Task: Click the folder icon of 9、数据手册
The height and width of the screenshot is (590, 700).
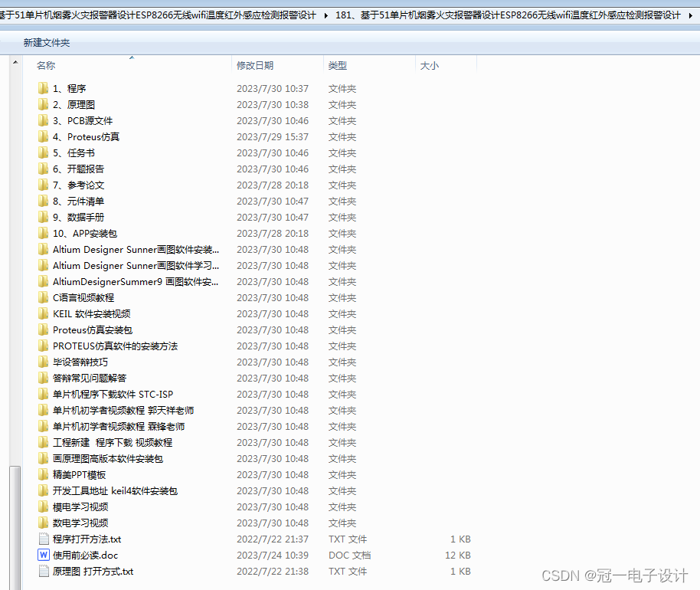Action: 44,217
